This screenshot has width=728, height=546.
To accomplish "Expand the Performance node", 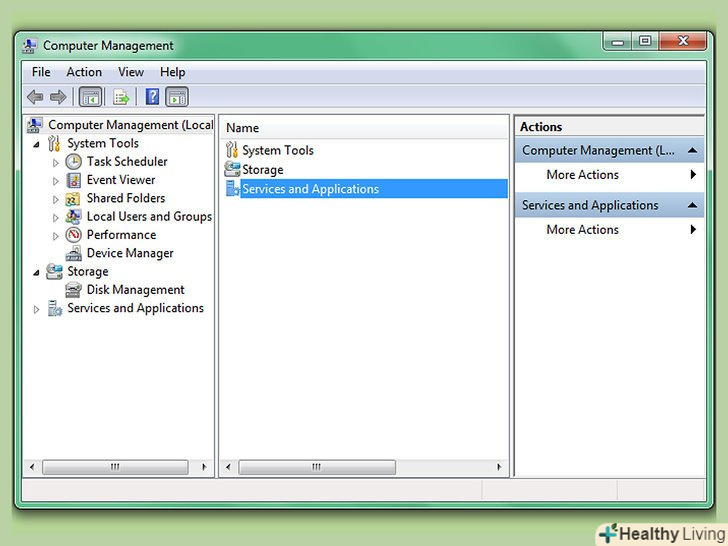I will pos(56,236).
